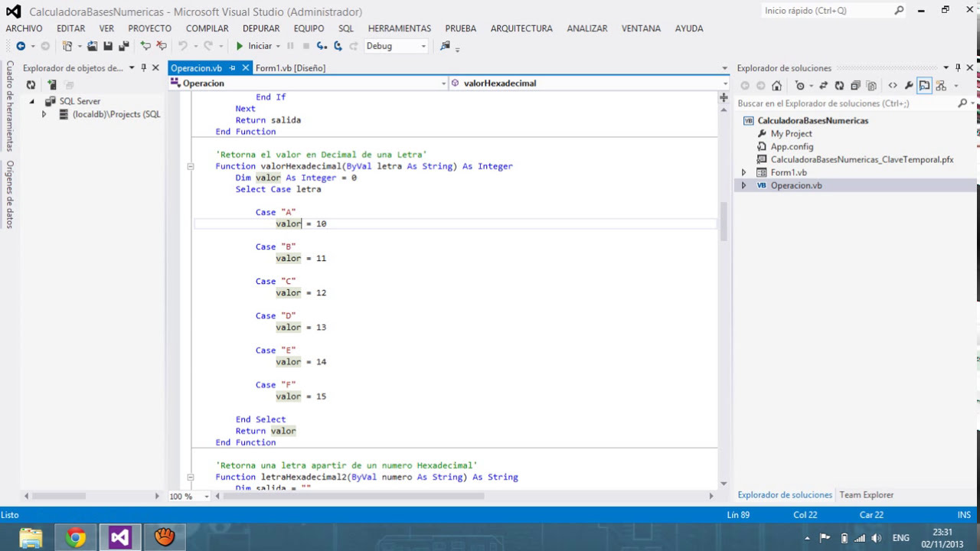
Task: Open the PROYECTO menu
Action: [150, 28]
